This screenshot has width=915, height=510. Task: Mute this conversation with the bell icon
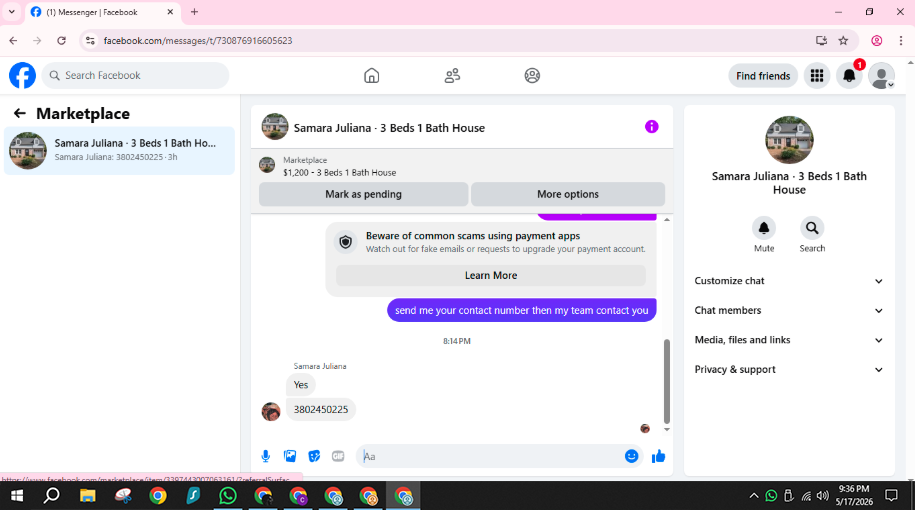point(764,228)
